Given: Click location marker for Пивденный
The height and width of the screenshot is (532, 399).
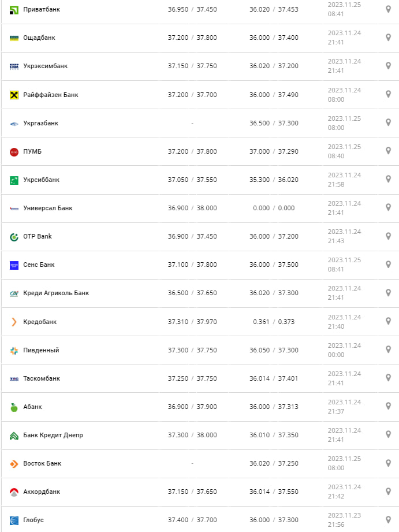Looking at the screenshot, I should tap(388, 350).
